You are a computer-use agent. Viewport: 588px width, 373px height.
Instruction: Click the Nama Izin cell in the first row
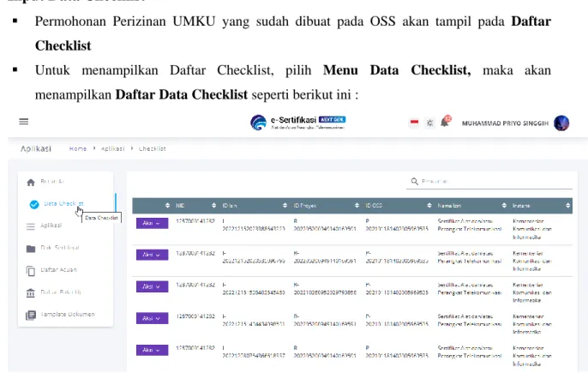click(x=470, y=226)
